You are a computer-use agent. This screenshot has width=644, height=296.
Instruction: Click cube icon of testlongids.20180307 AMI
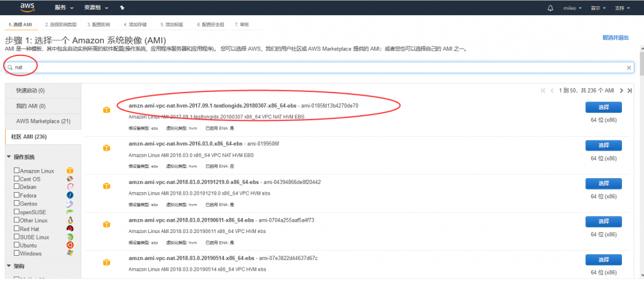point(106,110)
